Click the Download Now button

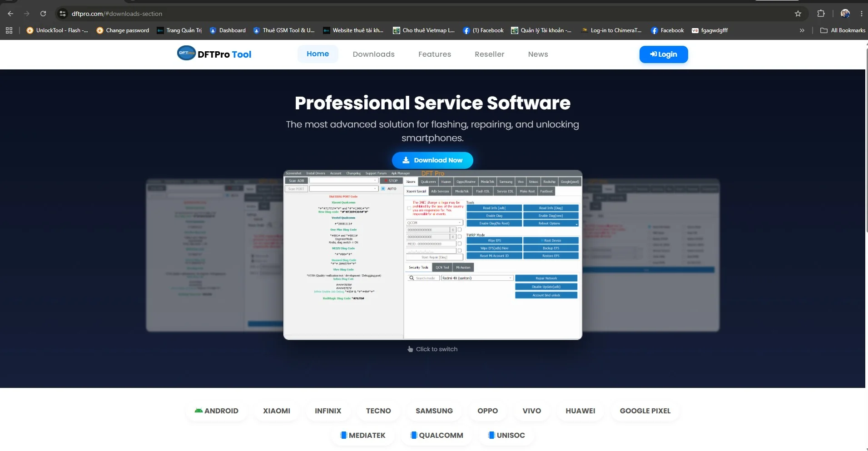click(x=432, y=160)
